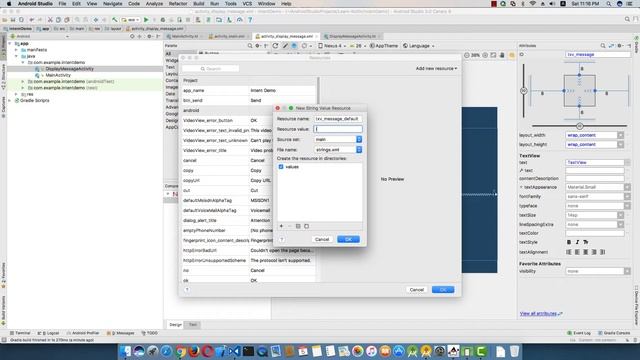The height and width of the screenshot is (360, 640).
Task: Open the VCS menu
Action: click(x=247, y=4)
